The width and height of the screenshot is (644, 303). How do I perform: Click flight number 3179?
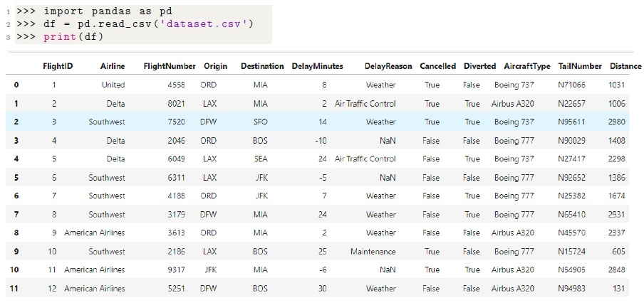(177, 214)
